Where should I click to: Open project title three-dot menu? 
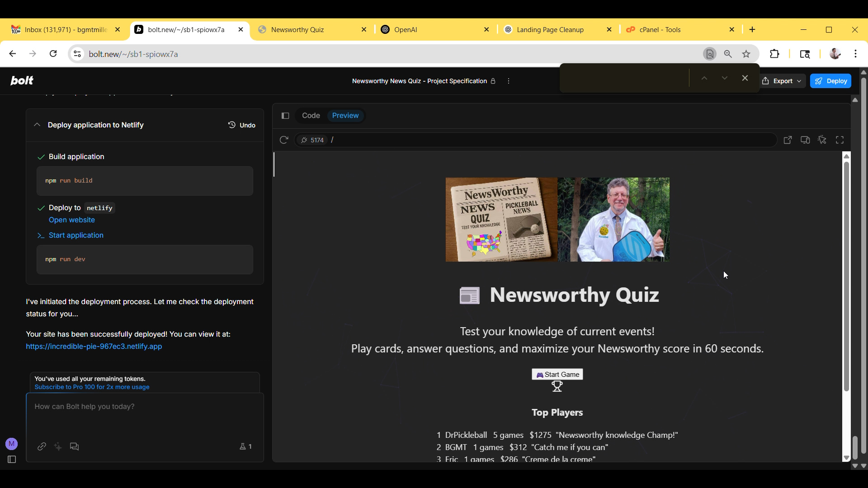coord(509,81)
